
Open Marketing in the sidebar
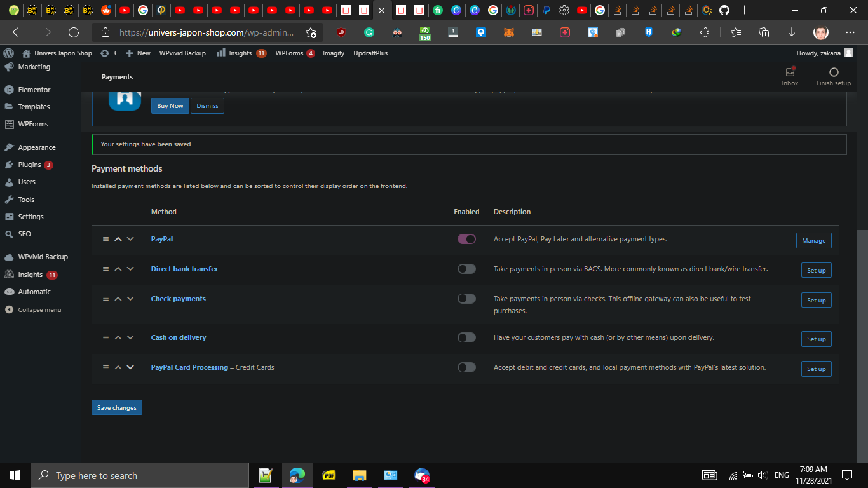click(x=34, y=67)
